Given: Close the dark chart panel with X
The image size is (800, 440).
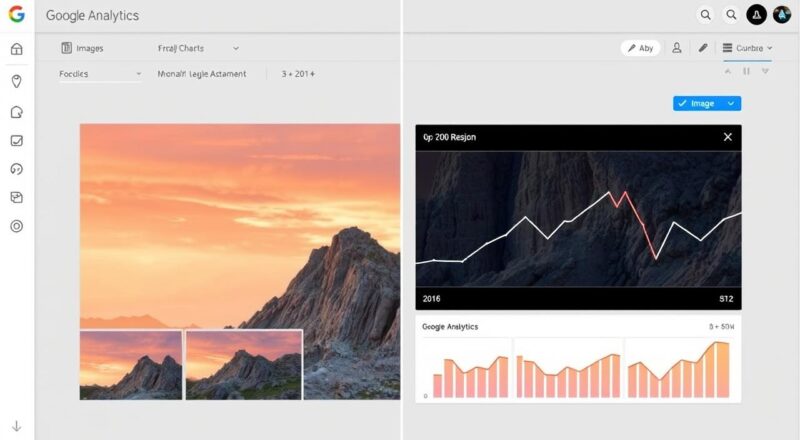Looking at the screenshot, I should 727,137.
